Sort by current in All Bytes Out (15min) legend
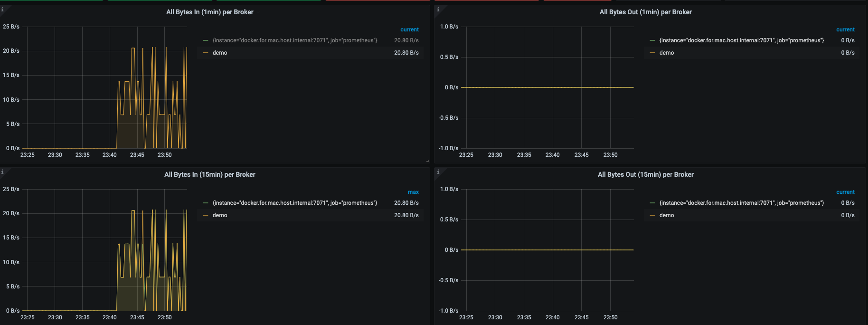The height and width of the screenshot is (325, 868). (845, 192)
